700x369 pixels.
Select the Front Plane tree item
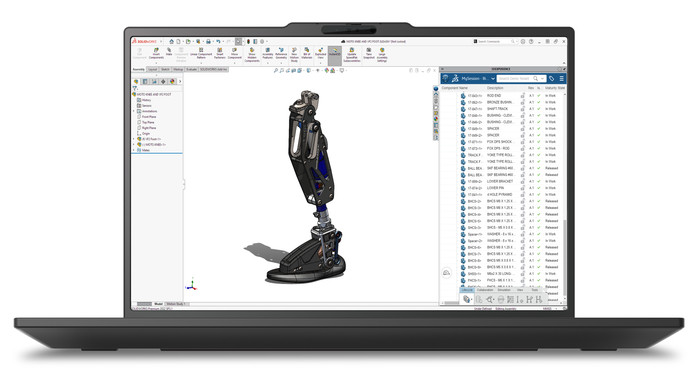[x=147, y=116]
